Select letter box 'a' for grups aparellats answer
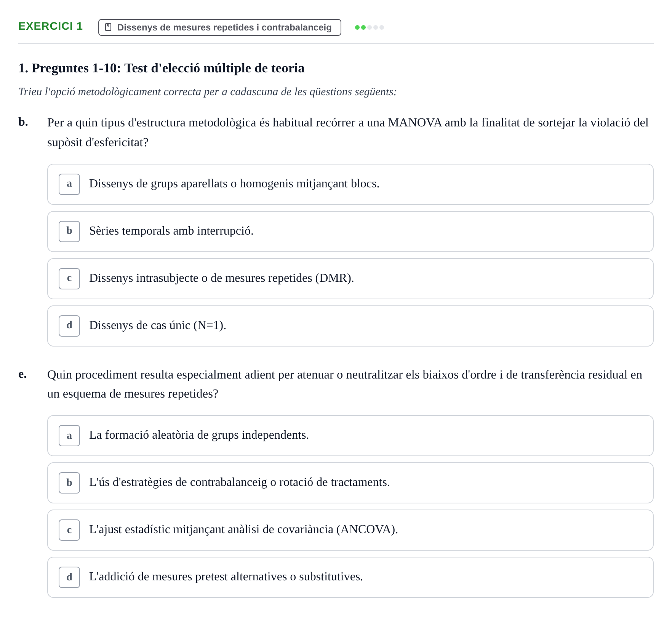 point(69,184)
